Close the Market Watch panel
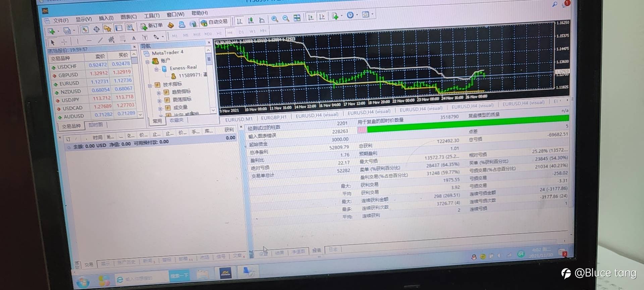 click(134, 47)
